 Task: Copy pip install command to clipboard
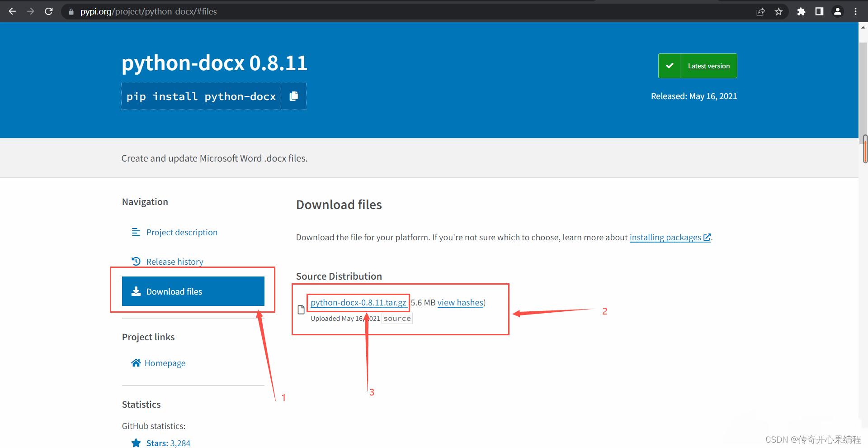click(x=294, y=96)
